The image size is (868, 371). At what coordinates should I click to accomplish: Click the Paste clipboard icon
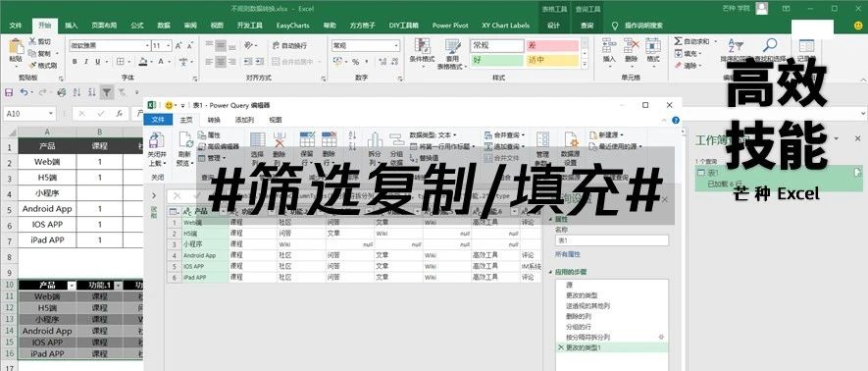[16, 46]
